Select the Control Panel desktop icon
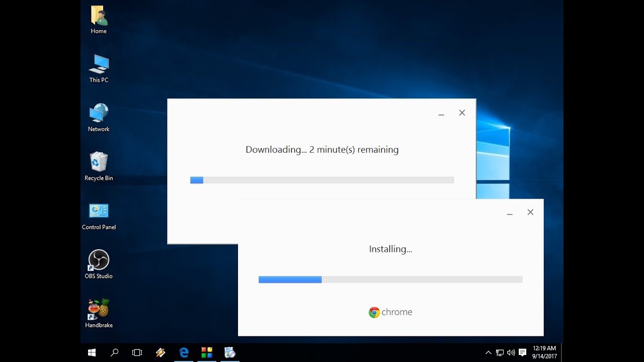 pyautogui.click(x=99, y=216)
